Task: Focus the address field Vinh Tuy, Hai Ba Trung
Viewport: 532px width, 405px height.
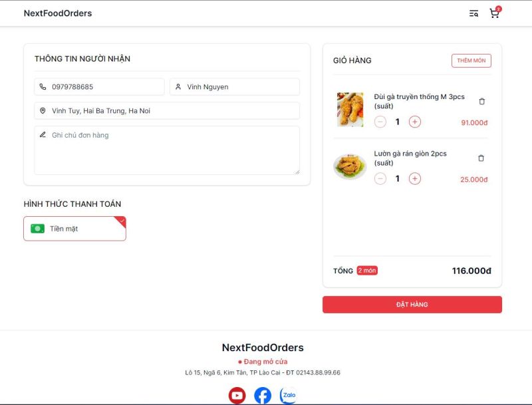Action: coord(167,111)
